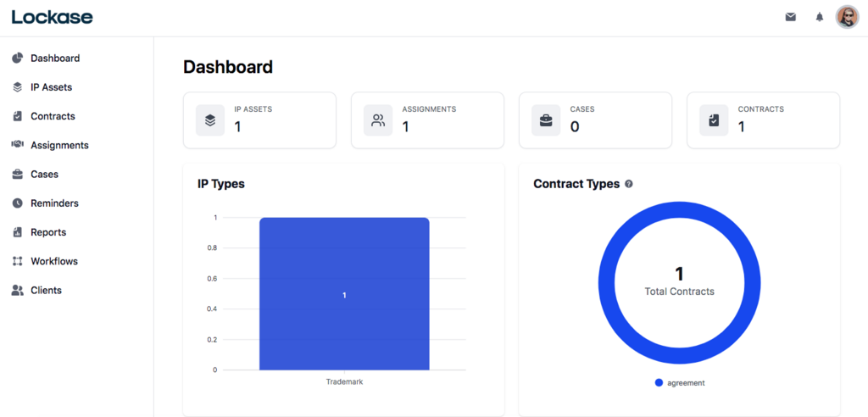Click the IP Assets stack icon card

point(210,120)
